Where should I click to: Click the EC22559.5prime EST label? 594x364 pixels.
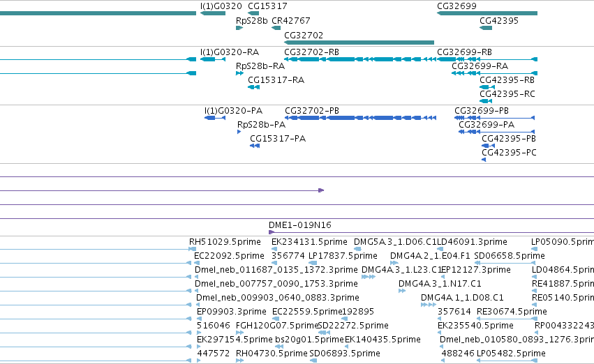click(x=307, y=312)
